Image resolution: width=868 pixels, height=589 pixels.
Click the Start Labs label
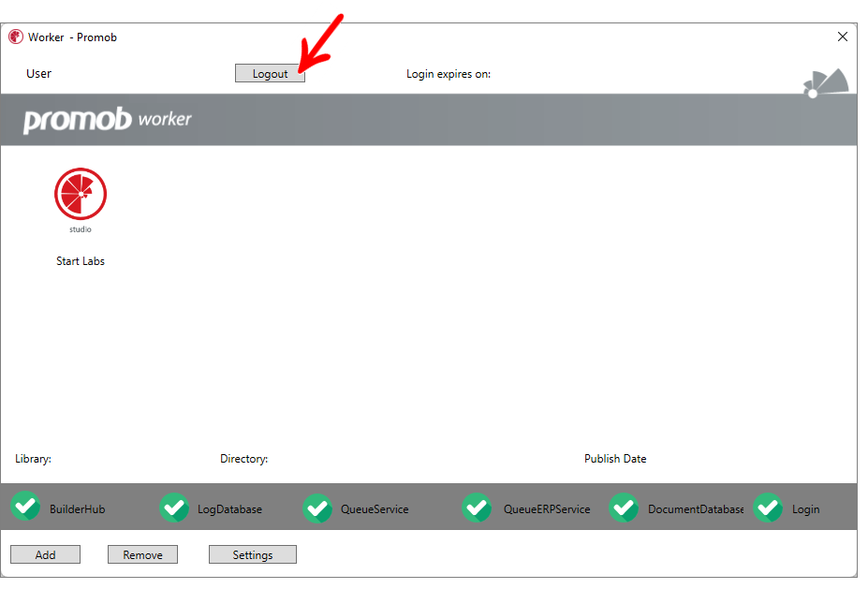[81, 261]
